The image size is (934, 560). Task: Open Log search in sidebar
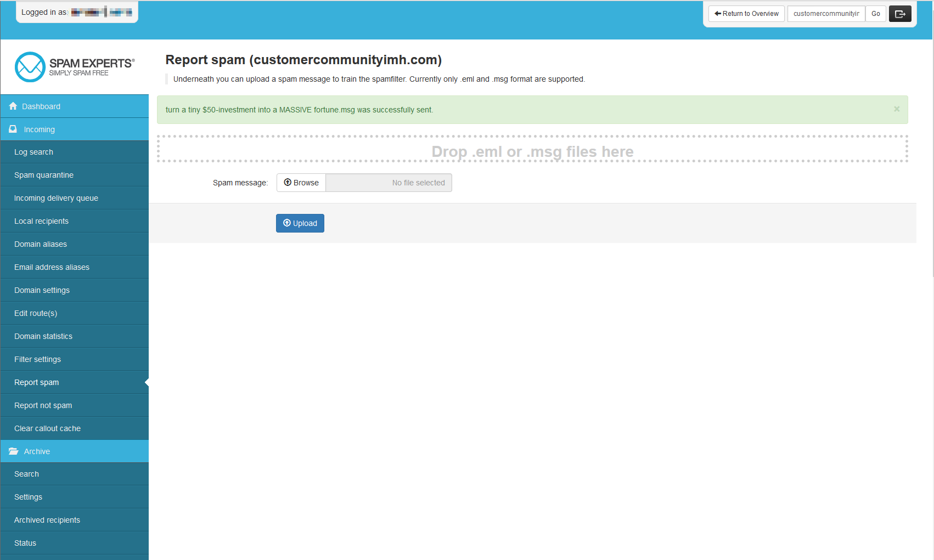[x=33, y=152]
